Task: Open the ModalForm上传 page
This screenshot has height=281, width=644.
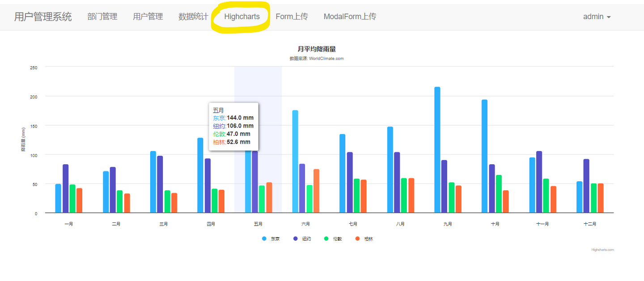Action: point(350,16)
